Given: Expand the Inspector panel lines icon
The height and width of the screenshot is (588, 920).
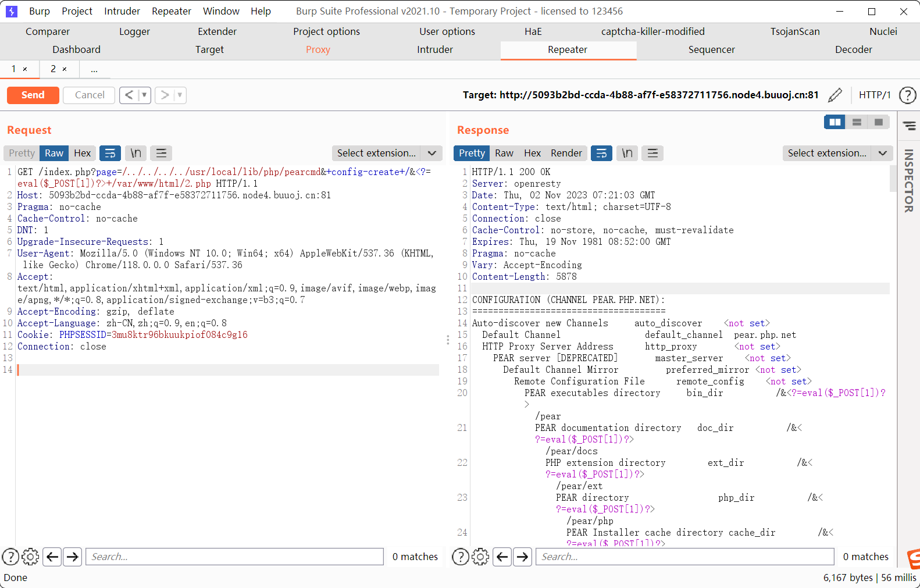Looking at the screenshot, I should pyautogui.click(x=909, y=126).
